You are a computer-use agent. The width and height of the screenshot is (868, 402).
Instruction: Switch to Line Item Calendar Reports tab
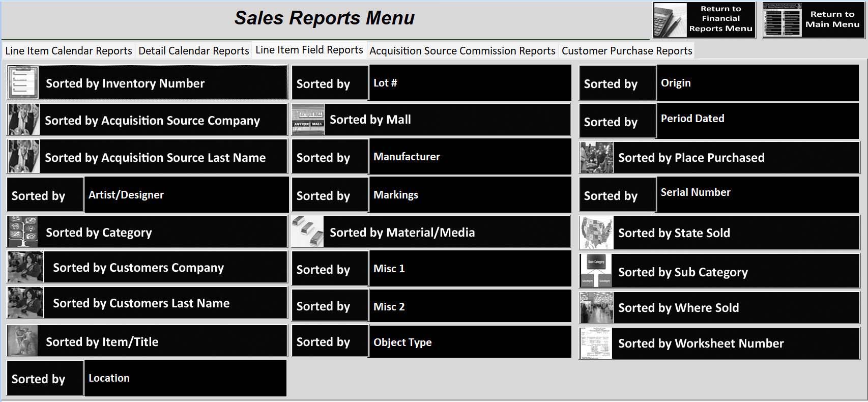pyautogui.click(x=69, y=51)
